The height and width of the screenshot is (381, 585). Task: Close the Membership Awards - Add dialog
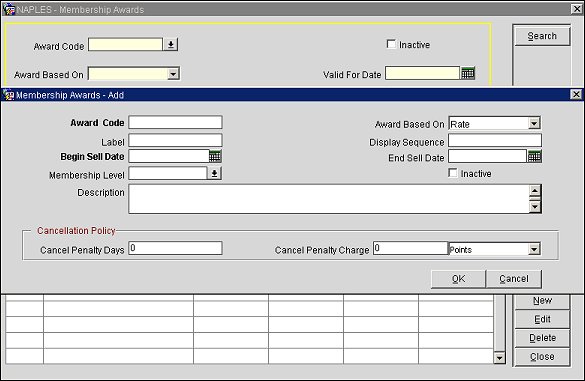[x=576, y=95]
